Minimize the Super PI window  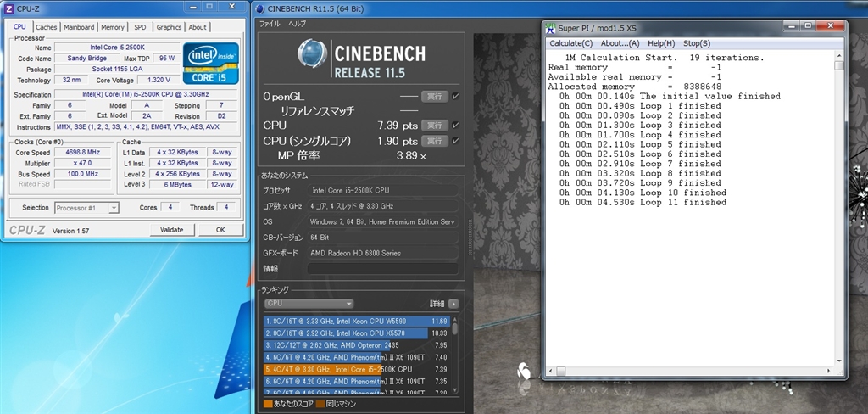(x=793, y=25)
